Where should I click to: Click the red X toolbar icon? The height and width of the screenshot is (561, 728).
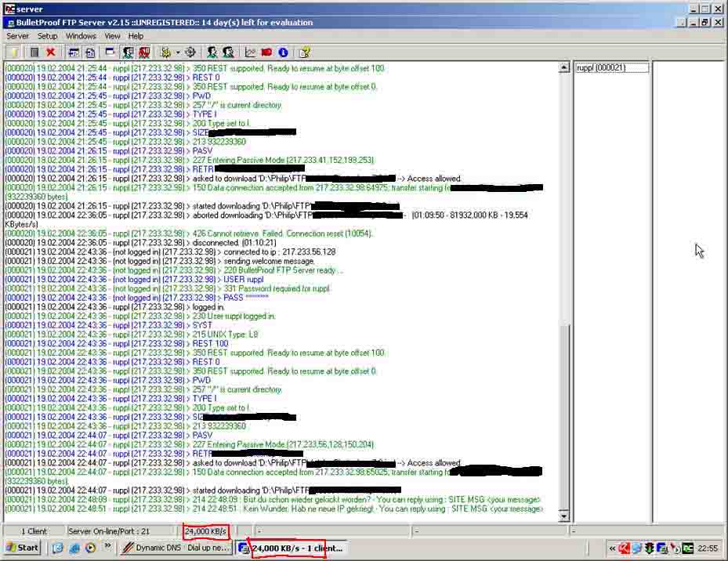[51, 52]
